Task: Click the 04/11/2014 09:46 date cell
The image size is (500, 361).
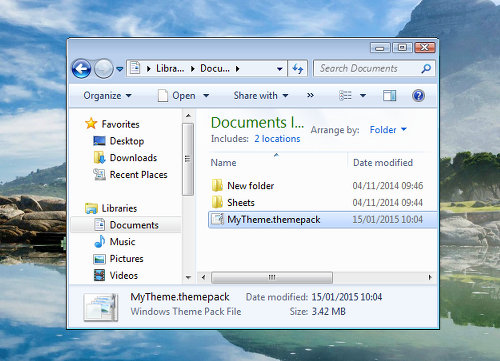Action: coord(388,186)
